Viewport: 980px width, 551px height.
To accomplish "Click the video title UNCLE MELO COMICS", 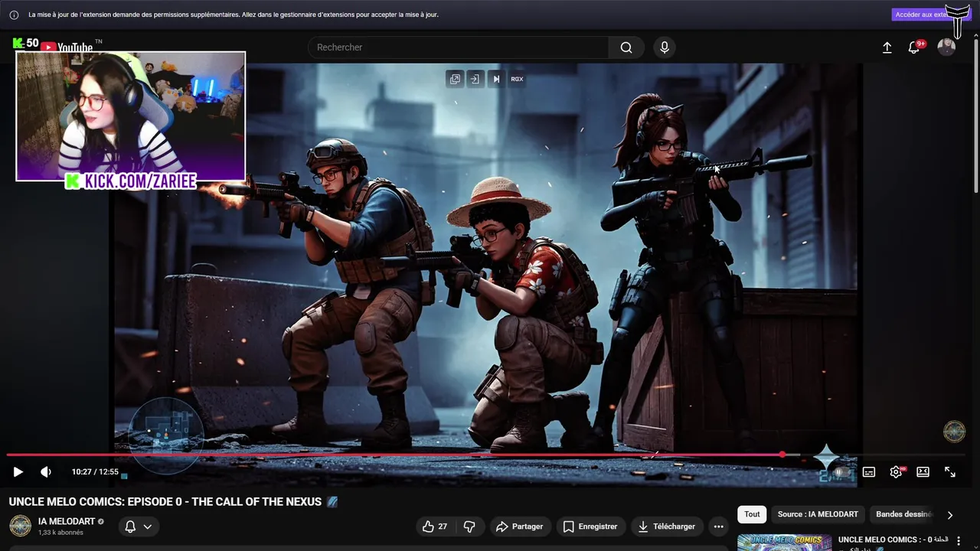I will pos(166,502).
